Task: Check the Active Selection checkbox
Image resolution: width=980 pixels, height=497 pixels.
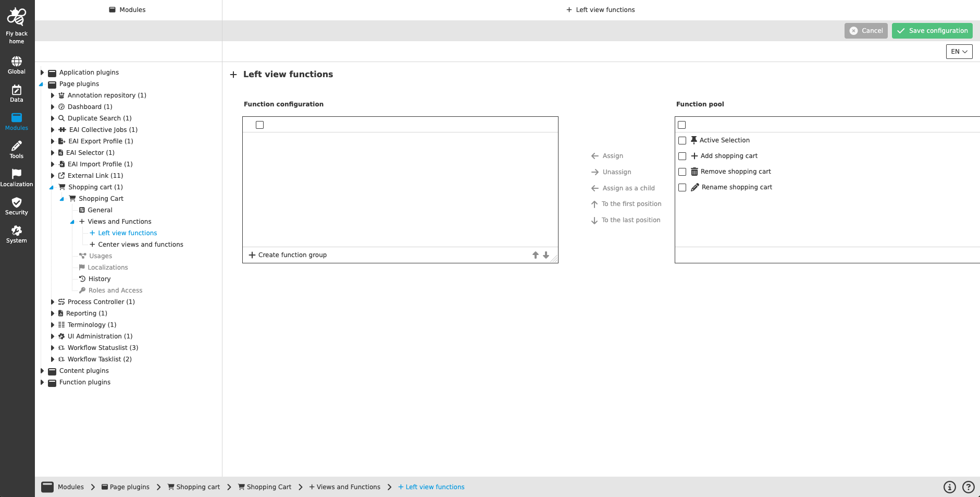Action: pos(683,140)
